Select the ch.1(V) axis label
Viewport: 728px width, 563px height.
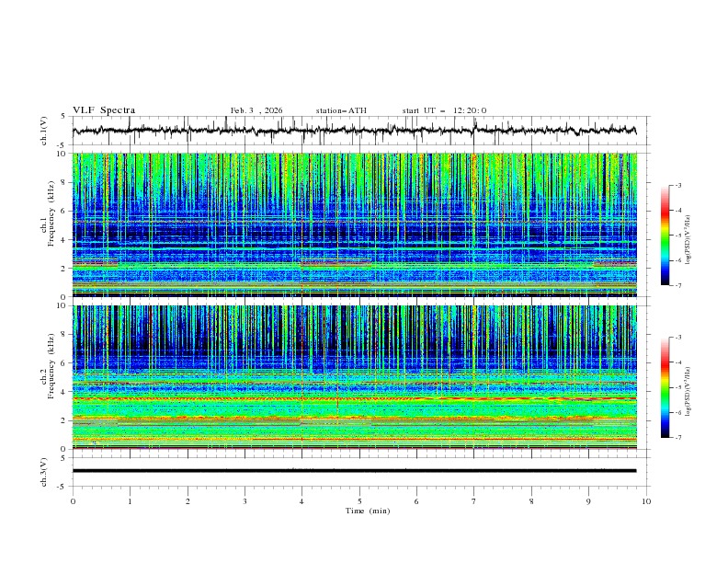pos(43,132)
